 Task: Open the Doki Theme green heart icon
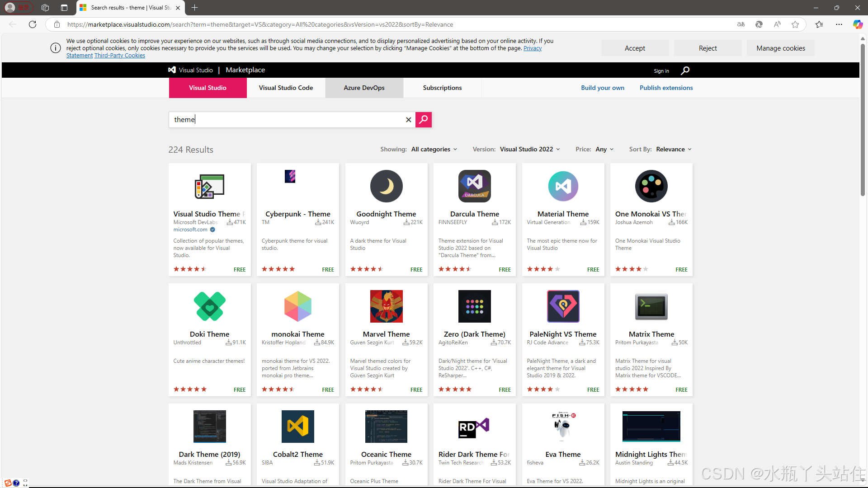click(x=209, y=306)
